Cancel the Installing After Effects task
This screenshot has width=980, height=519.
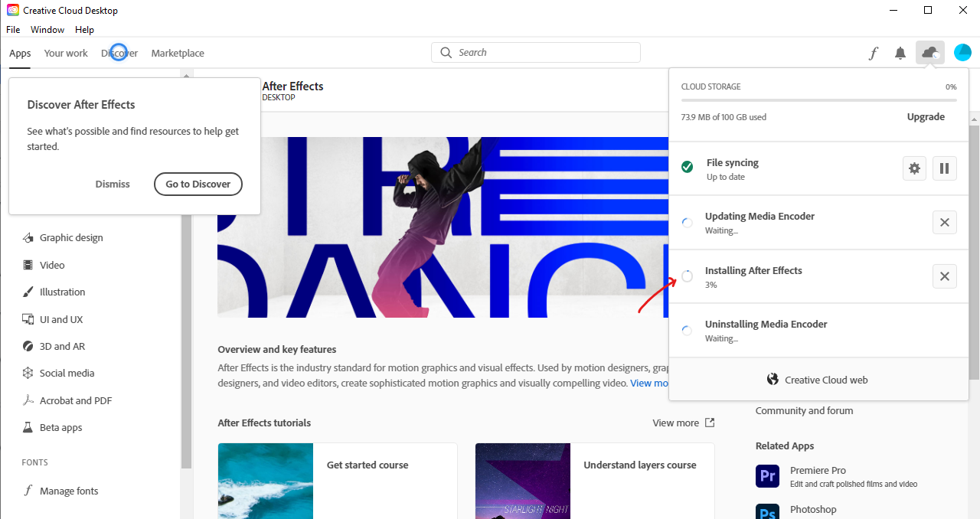pos(945,276)
